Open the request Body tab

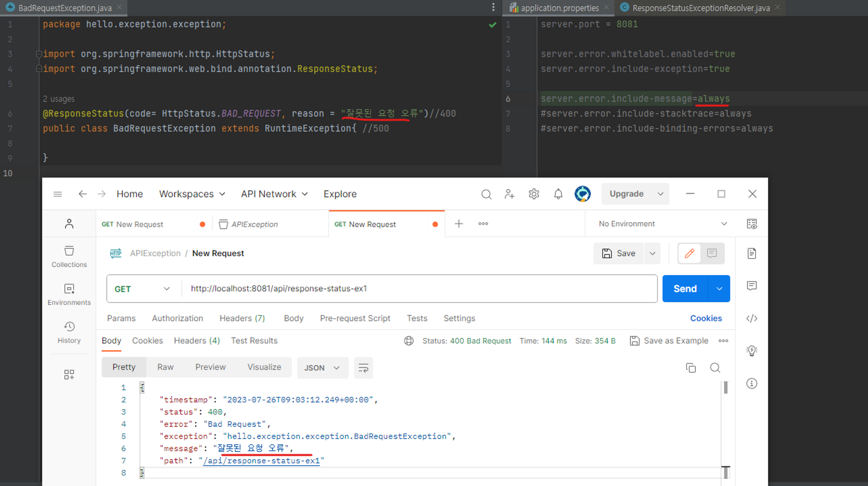pyautogui.click(x=293, y=318)
